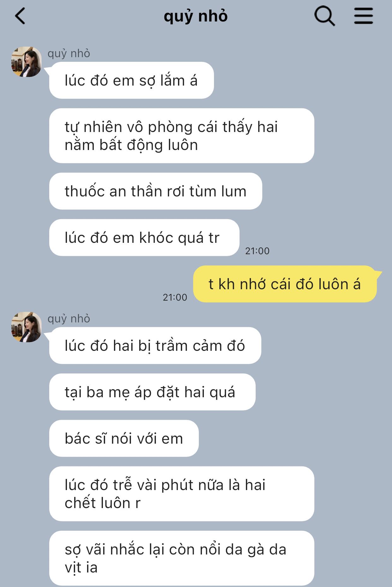This screenshot has width=392, height=587.
Task: Tap the 21:00 timestamp beside received message
Action: pyautogui.click(x=257, y=251)
